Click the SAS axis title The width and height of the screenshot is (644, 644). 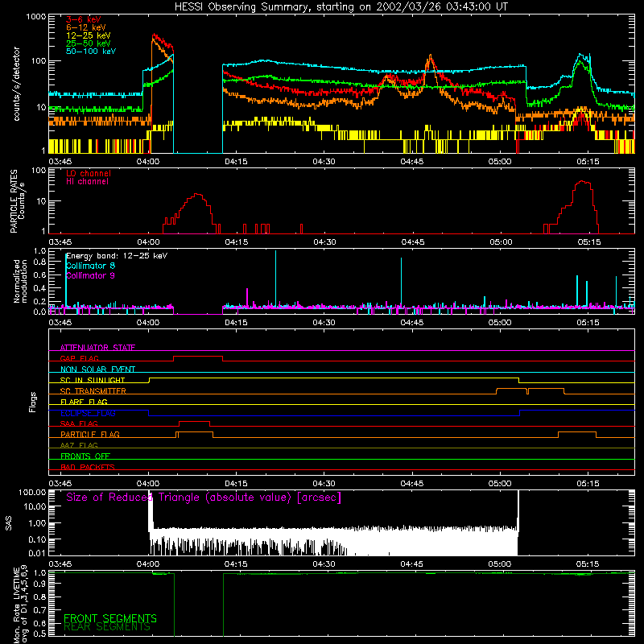9,523
